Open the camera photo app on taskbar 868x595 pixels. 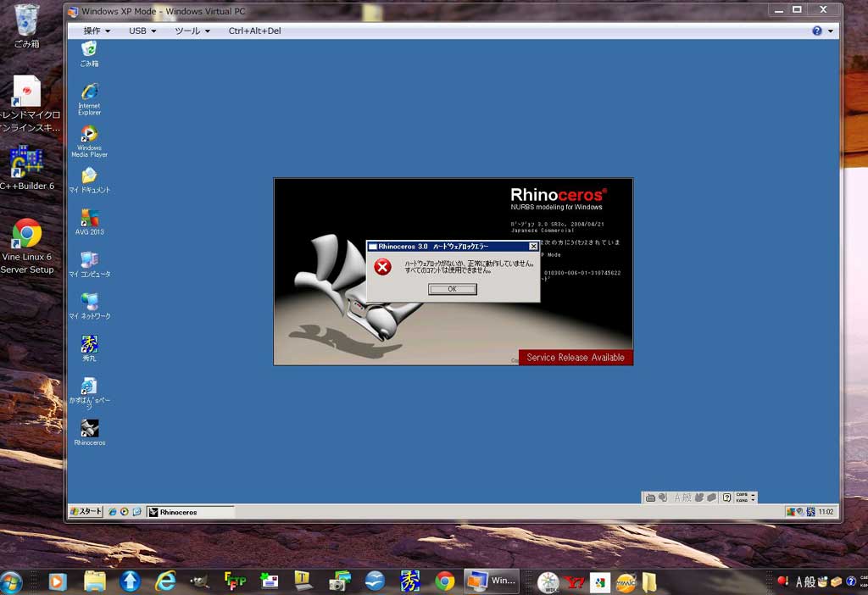pyautogui.click(x=339, y=581)
